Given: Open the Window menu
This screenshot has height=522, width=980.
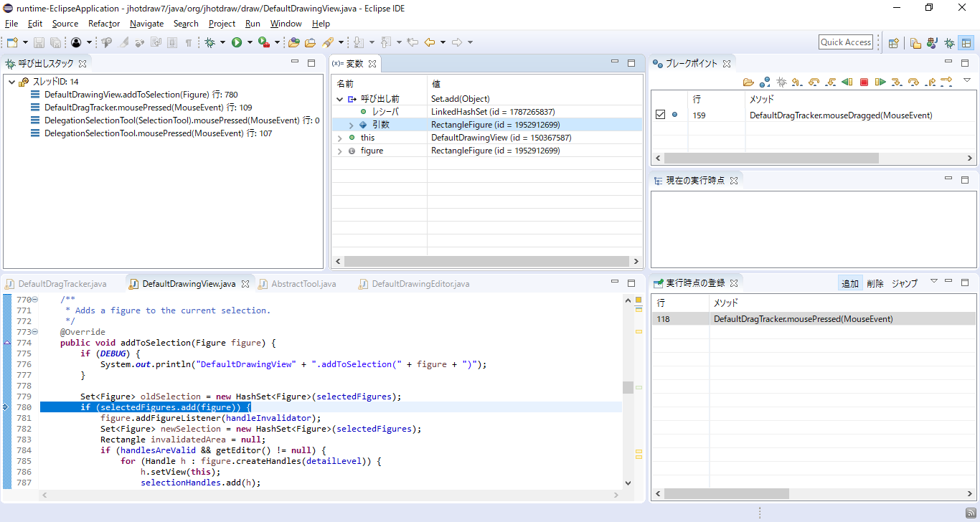Looking at the screenshot, I should click(x=286, y=24).
